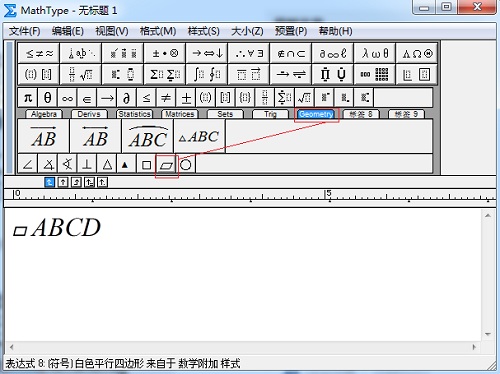Open the 编辑(E) menu

coord(68,31)
